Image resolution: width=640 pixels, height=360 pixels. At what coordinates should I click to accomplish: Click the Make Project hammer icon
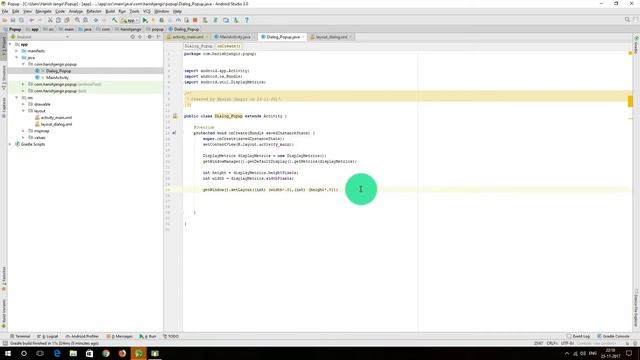click(115, 20)
